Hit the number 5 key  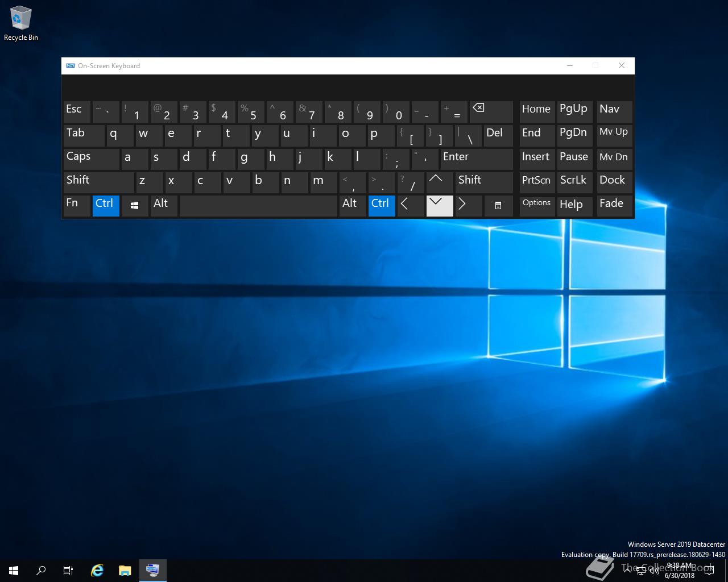pos(251,112)
